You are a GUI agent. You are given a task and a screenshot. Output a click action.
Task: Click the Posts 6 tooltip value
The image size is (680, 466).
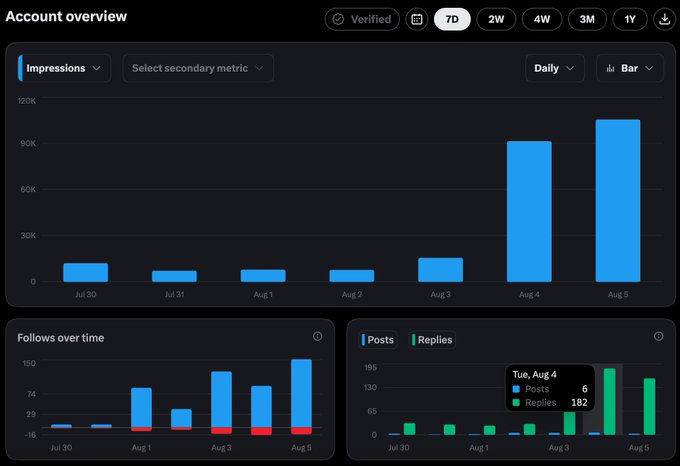point(584,389)
